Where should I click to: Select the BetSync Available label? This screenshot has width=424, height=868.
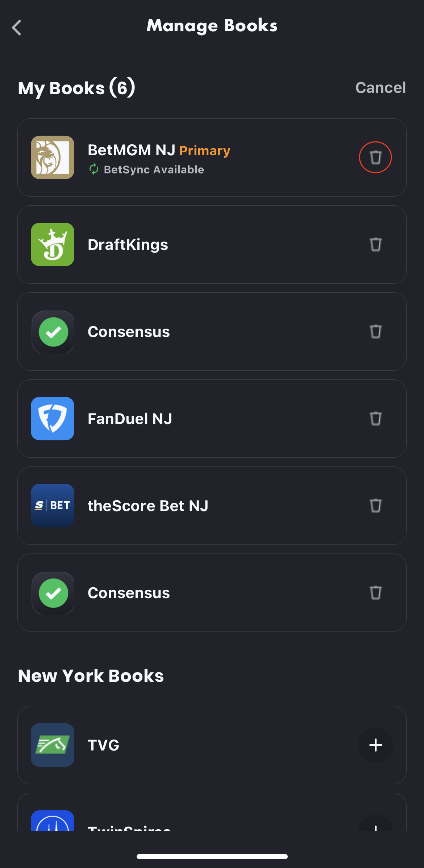pyautogui.click(x=154, y=170)
